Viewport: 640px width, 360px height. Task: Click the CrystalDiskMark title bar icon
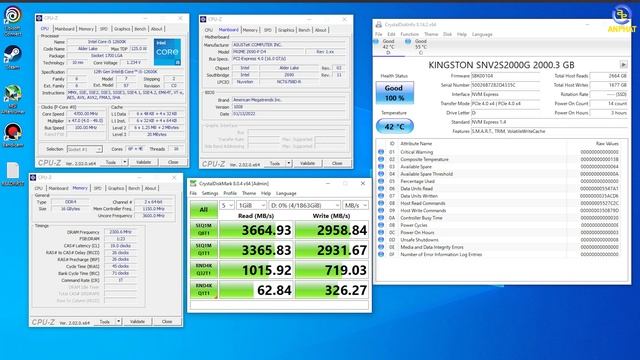[193, 184]
